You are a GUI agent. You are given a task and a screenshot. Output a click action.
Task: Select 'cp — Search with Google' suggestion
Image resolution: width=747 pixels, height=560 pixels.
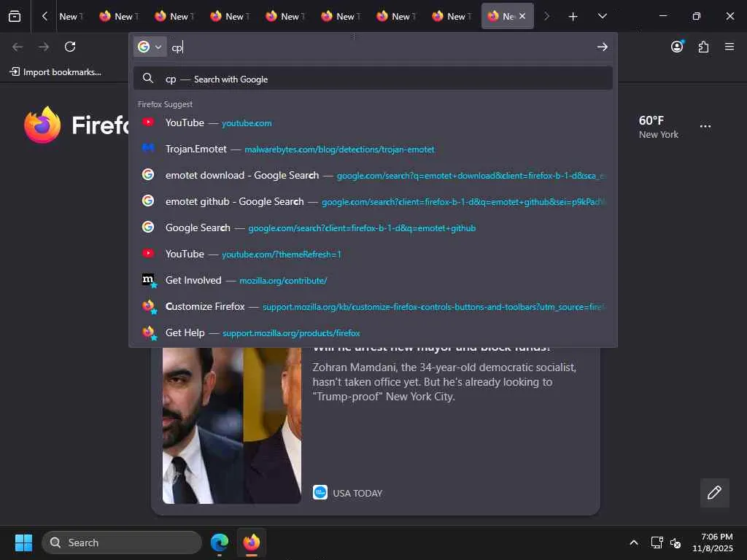point(373,79)
